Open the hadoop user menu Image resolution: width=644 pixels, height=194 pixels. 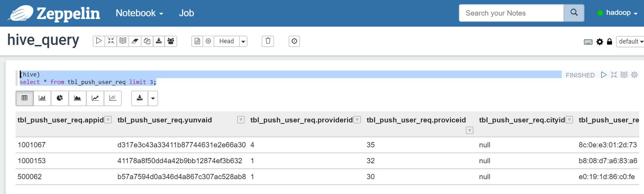(618, 13)
